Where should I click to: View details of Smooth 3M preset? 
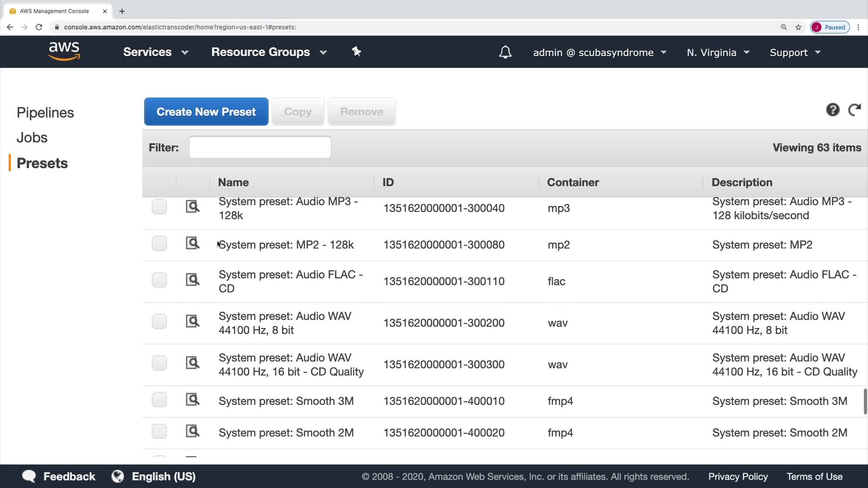coord(192,399)
